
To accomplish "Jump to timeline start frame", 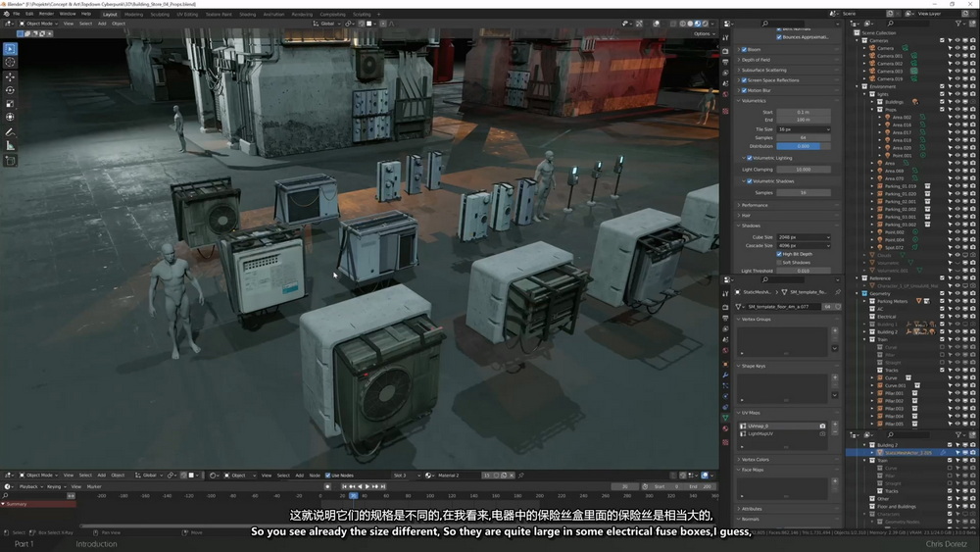I will click(x=344, y=486).
